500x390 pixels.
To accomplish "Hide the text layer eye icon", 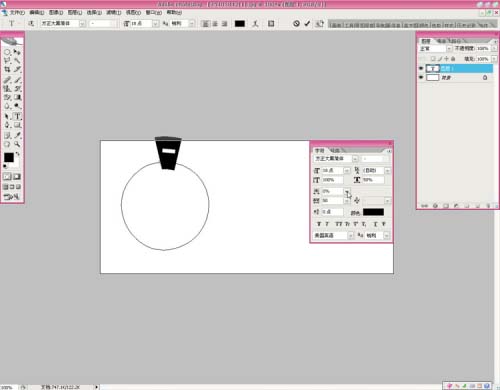I will [421, 68].
